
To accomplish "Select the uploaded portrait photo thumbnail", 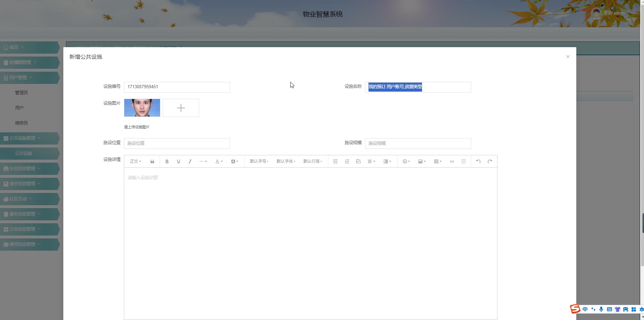I will pyautogui.click(x=142, y=108).
